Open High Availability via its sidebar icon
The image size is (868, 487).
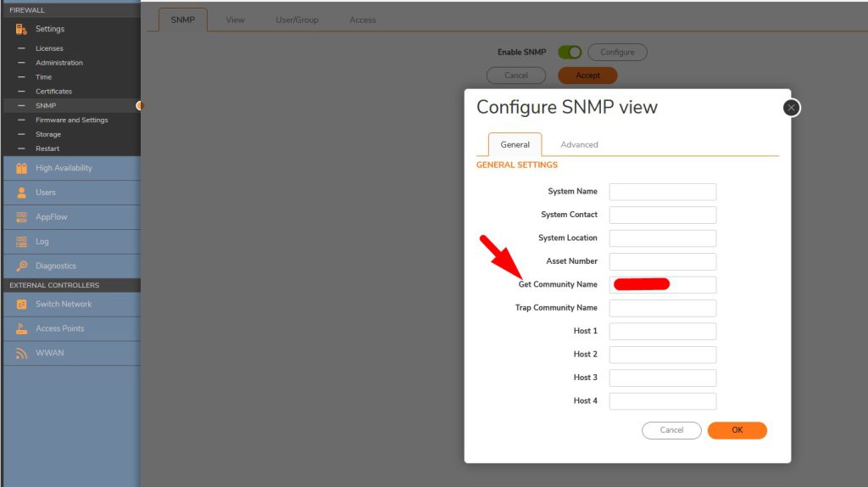coord(21,168)
